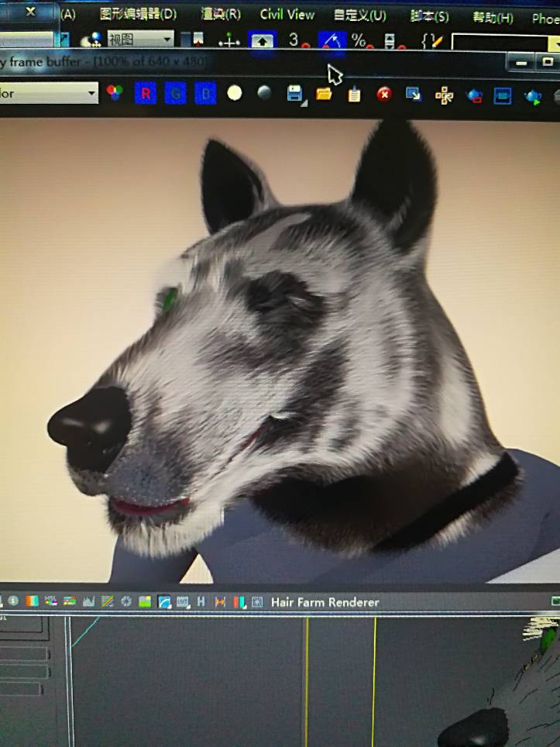Open the Civil View menu
This screenshot has width=560, height=747.
[287, 14]
